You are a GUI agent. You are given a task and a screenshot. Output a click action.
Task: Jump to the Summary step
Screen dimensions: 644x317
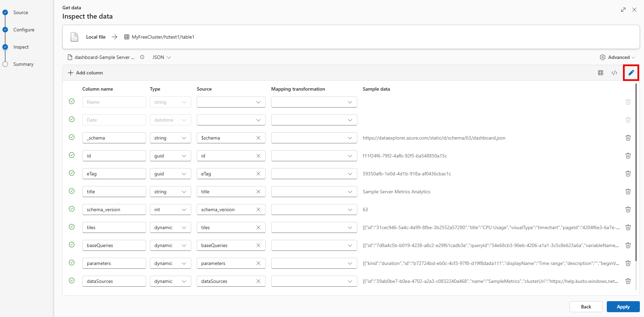click(x=23, y=64)
